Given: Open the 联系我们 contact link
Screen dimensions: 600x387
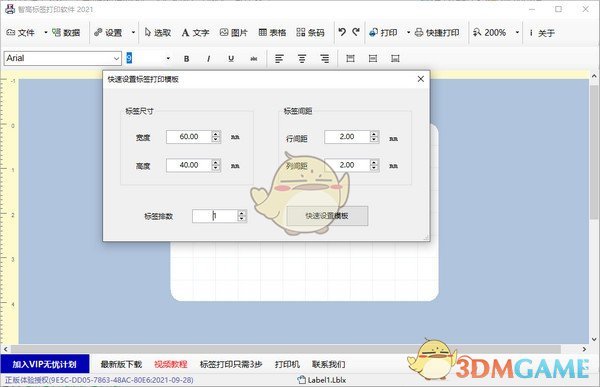Looking at the screenshot, I should [x=329, y=364].
